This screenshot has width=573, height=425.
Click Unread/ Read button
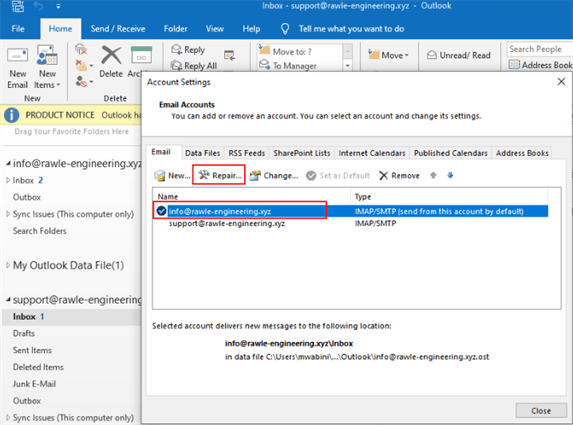459,55
